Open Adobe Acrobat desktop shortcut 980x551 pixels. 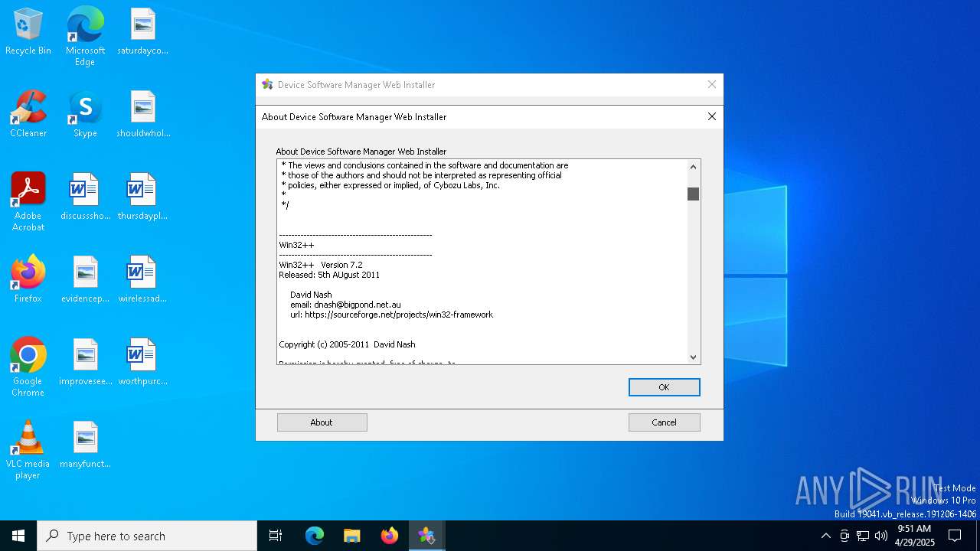tap(28, 202)
